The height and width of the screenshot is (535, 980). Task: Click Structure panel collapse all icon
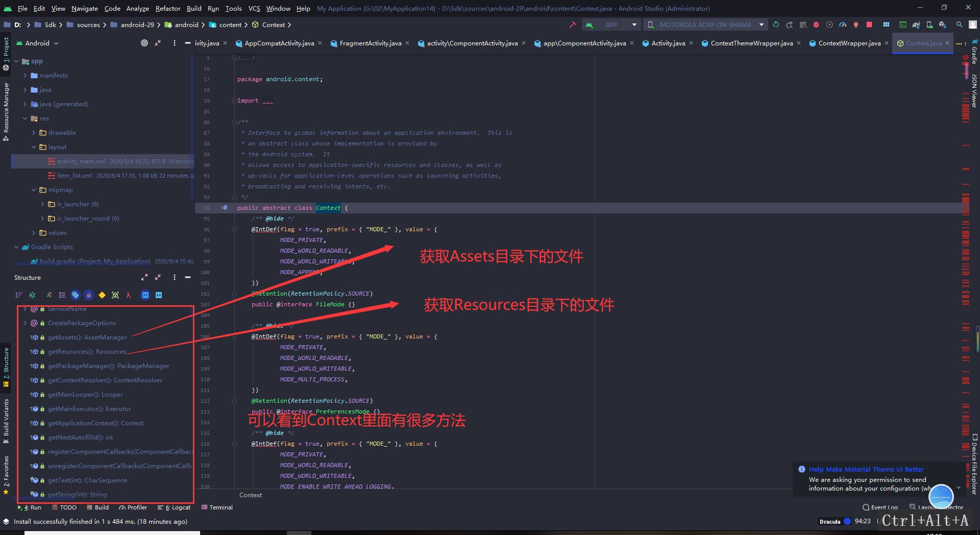coord(158,277)
